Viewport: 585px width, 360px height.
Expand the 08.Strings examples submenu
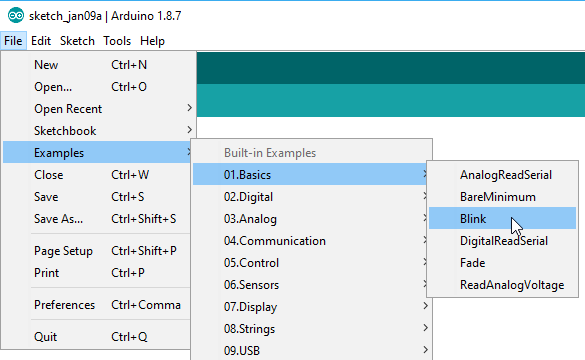(x=312, y=329)
